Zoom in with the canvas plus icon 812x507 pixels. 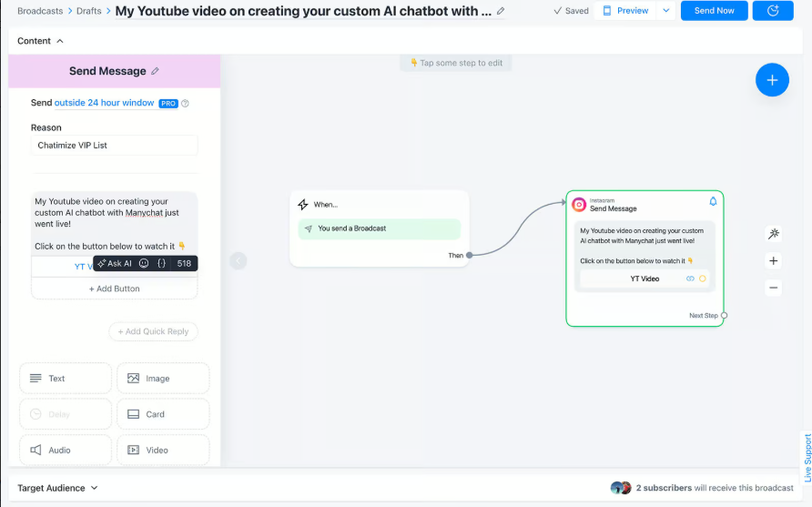[773, 260]
